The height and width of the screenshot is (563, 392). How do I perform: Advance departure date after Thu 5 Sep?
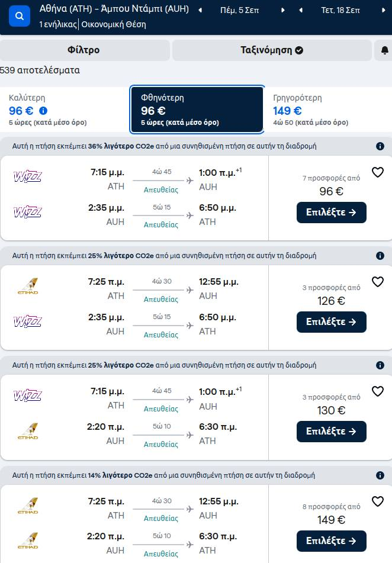(x=283, y=11)
